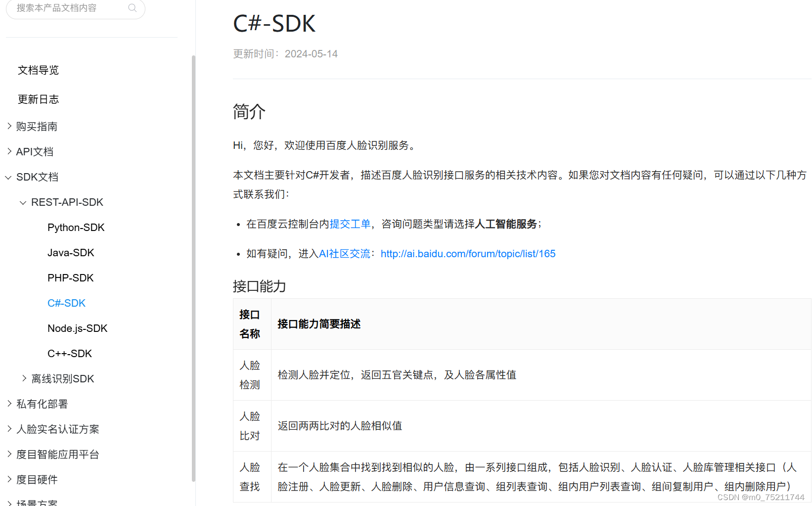Open the Java-SDK documentation page
This screenshot has width=812, height=506.
pyautogui.click(x=71, y=252)
